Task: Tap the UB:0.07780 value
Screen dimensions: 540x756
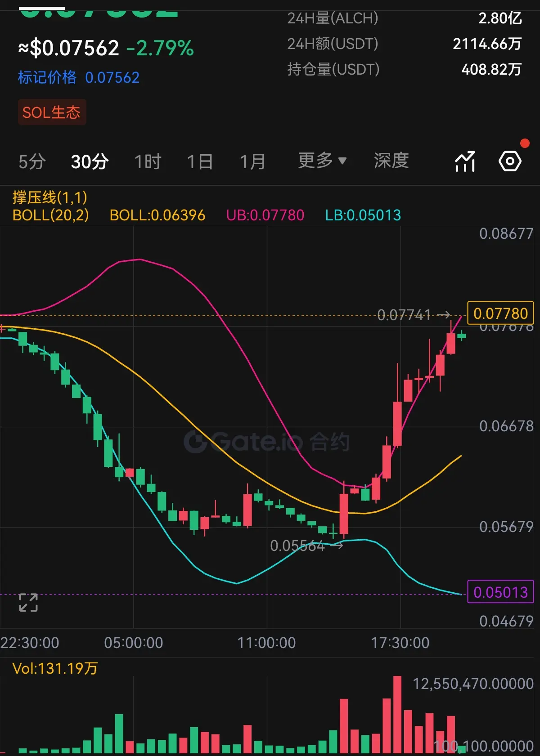Action: (x=265, y=215)
